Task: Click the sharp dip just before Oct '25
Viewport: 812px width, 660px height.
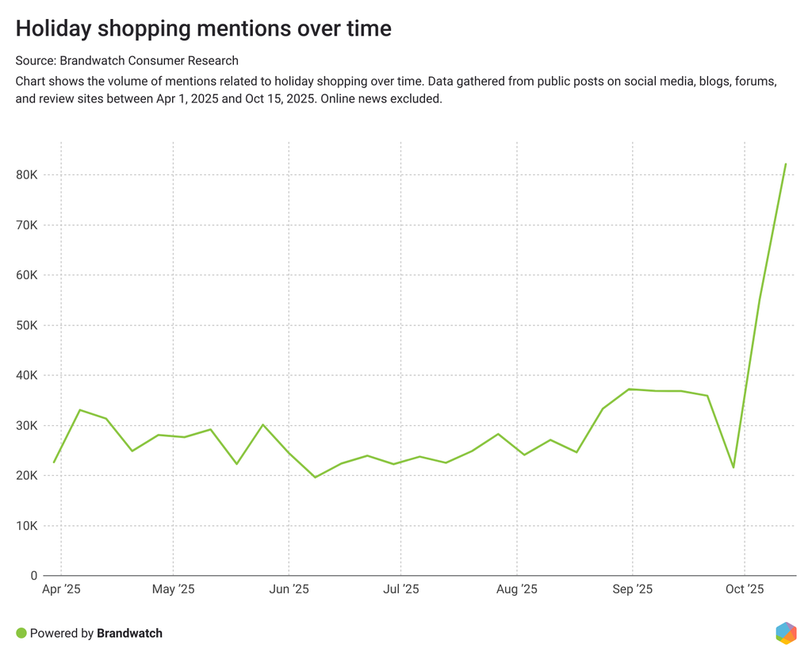Action: (733, 467)
